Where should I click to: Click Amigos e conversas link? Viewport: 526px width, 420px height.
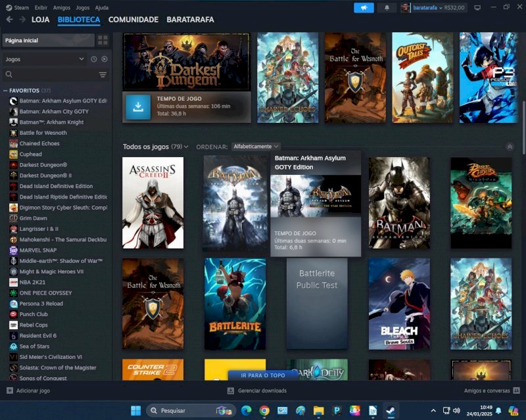click(487, 390)
